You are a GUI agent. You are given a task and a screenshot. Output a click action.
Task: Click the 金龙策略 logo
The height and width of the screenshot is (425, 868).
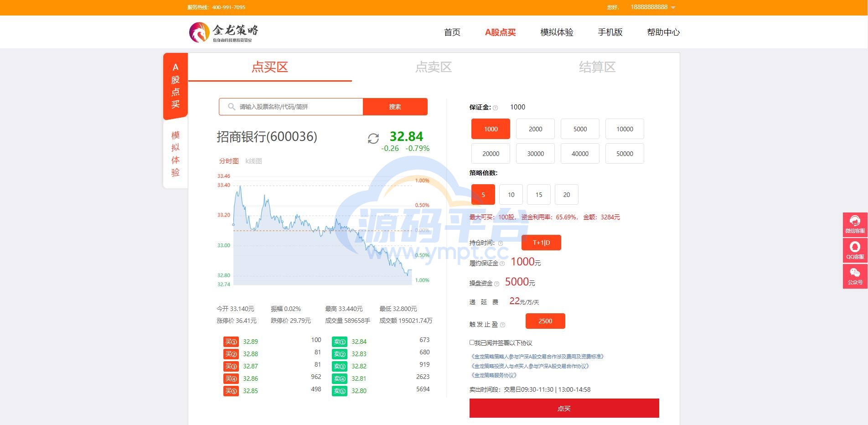click(224, 32)
